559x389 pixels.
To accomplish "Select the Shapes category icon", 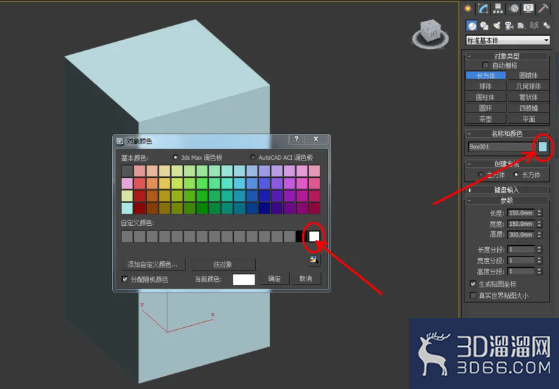I will [x=484, y=26].
